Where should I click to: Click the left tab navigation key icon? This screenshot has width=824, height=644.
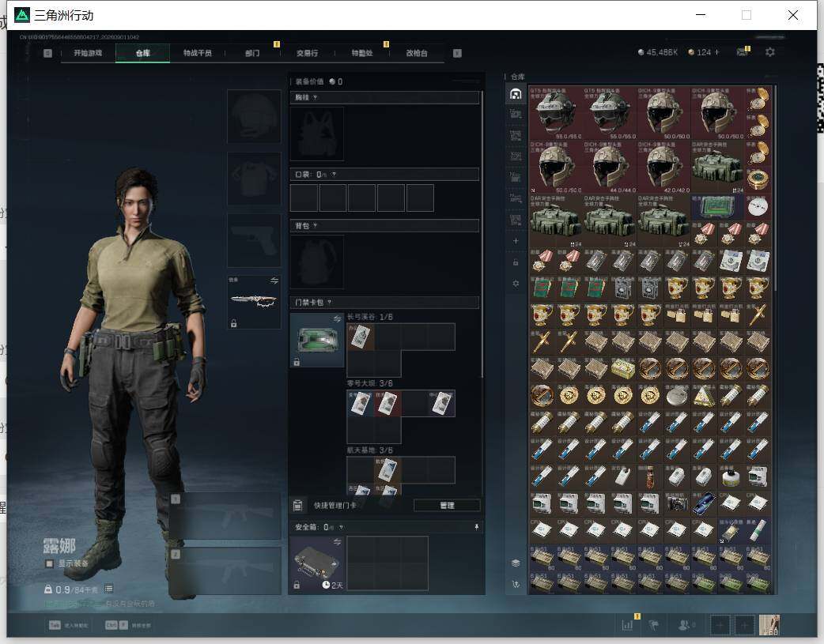click(x=47, y=53)
